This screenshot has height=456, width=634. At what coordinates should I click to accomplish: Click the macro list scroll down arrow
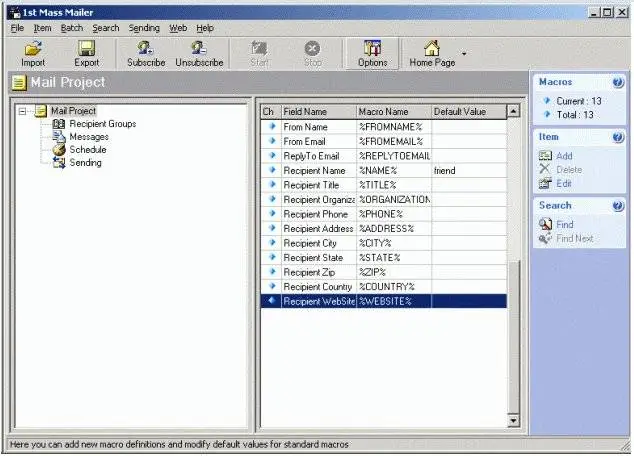[x=513, y=421]
